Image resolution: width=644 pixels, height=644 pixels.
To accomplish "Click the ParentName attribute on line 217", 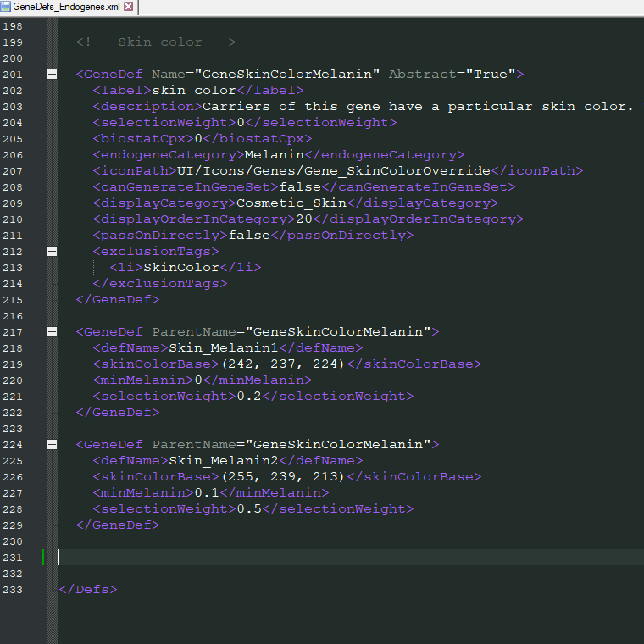I will 291,332.
